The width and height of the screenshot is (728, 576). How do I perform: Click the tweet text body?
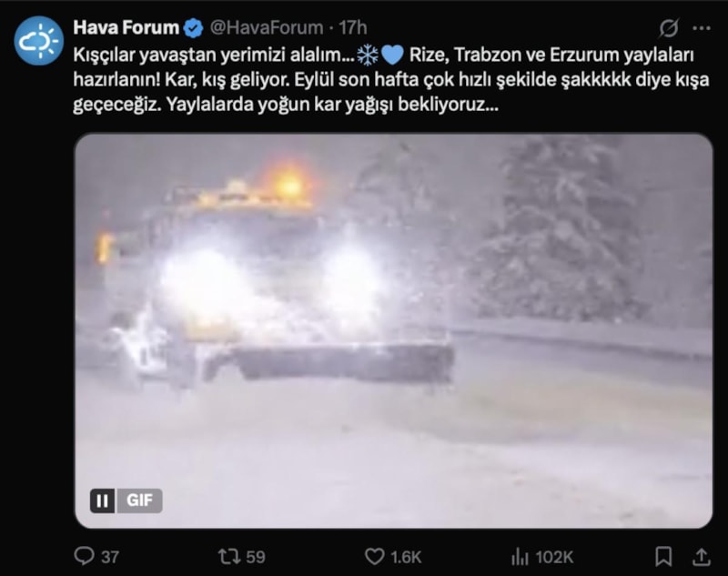coord(391,79)
